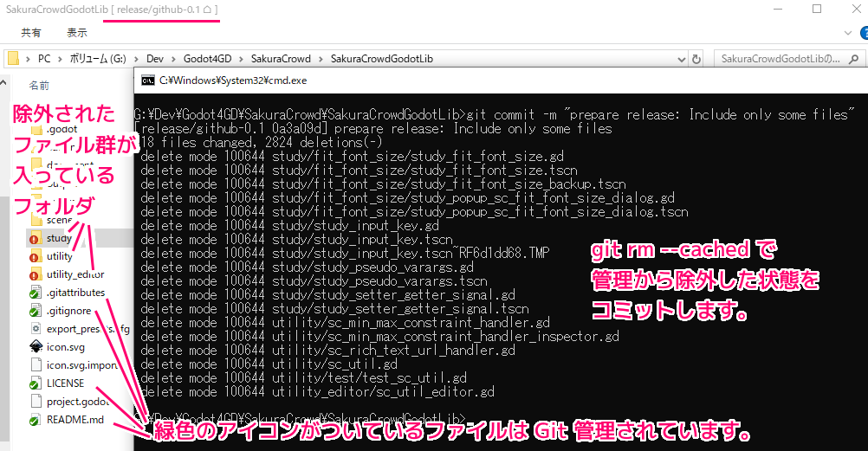This screenshot has height=451, width=868.
Task: Sort files by the 名前 column header
Action: [40, 87]
